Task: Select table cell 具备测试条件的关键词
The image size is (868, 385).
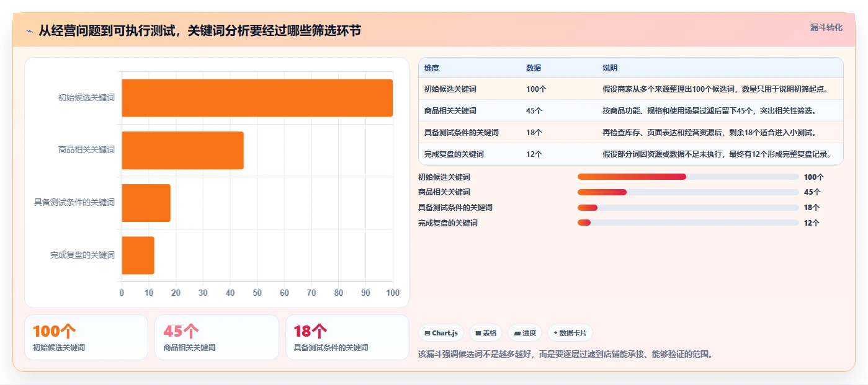Action: [462, 133]
